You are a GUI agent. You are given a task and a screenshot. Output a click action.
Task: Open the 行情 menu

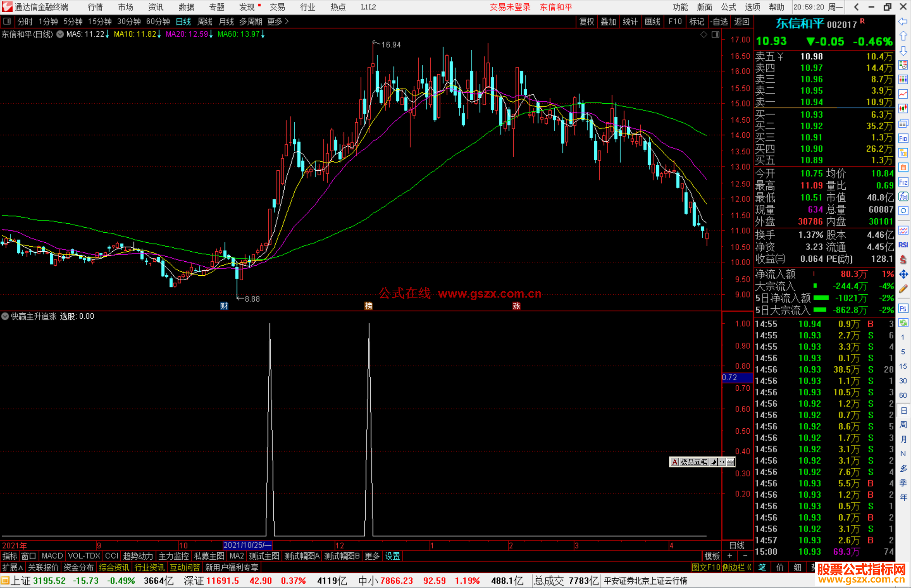(x=95, y=7)
